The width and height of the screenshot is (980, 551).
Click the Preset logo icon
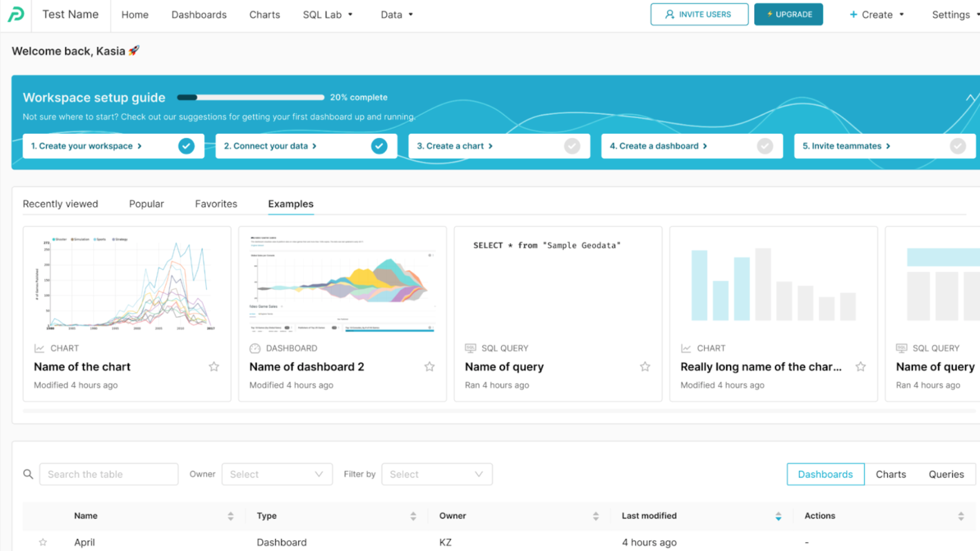click(15, 14)
